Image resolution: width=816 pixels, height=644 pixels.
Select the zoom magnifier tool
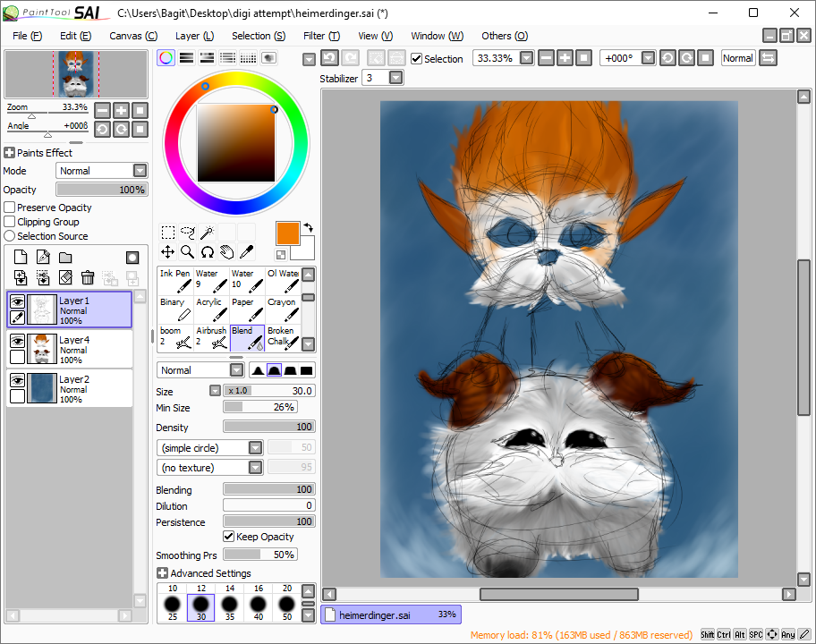(x=187, y=252)
